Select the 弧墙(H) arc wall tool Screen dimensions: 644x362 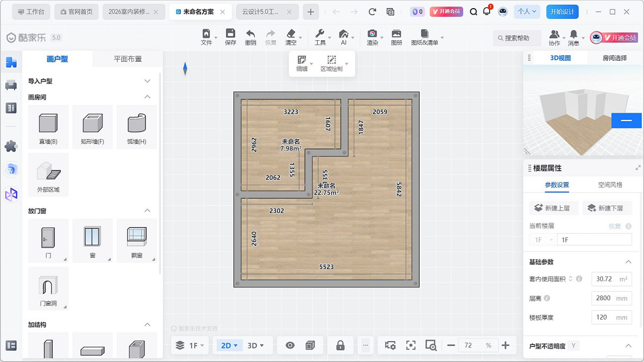(x=137, y=128)
